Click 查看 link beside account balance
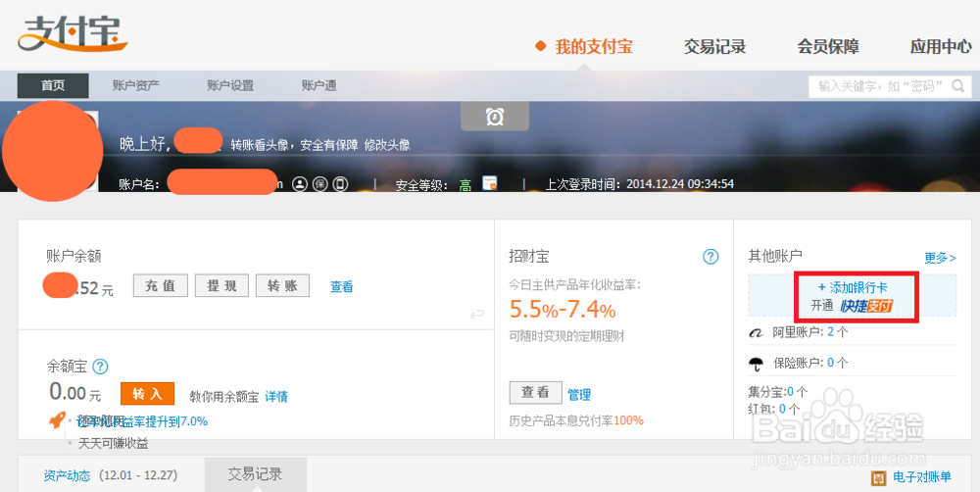Image resolution: width=980 pixels, height=492 pixels. tap(342, 287)
